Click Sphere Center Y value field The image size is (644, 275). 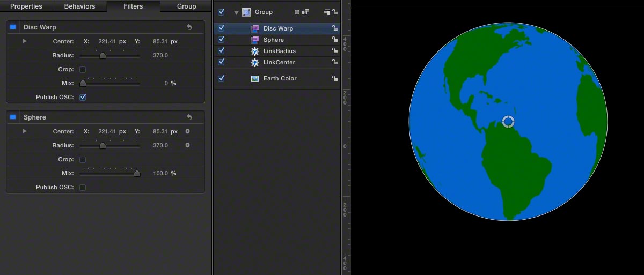click(x=165, y=131)
